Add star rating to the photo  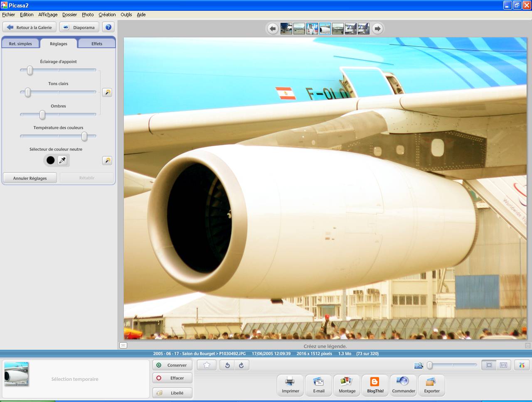point(207,365)
